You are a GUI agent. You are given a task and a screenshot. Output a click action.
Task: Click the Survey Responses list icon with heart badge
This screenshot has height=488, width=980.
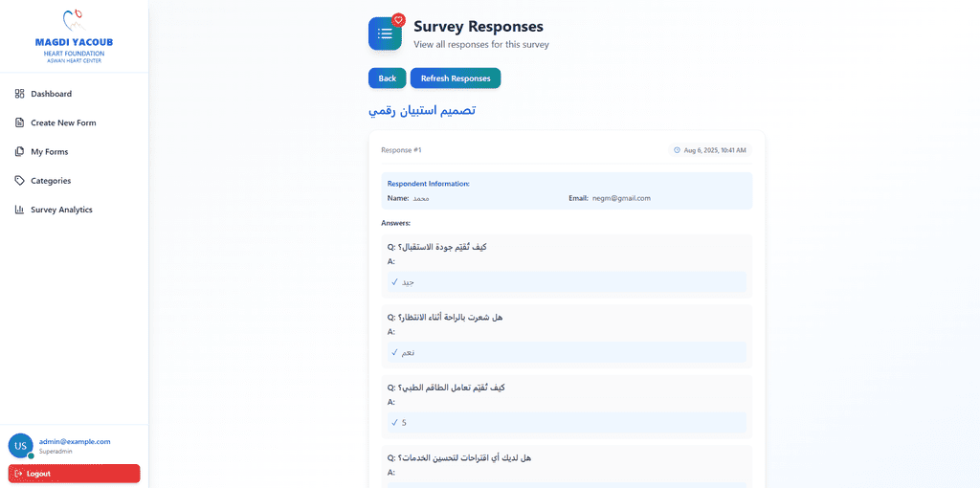click(386, 33)
